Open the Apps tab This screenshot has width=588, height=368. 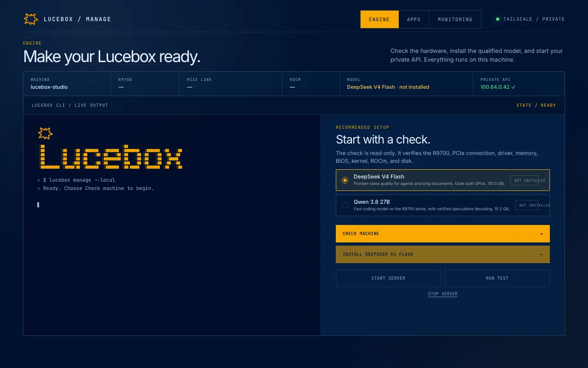tap(414, 19)
